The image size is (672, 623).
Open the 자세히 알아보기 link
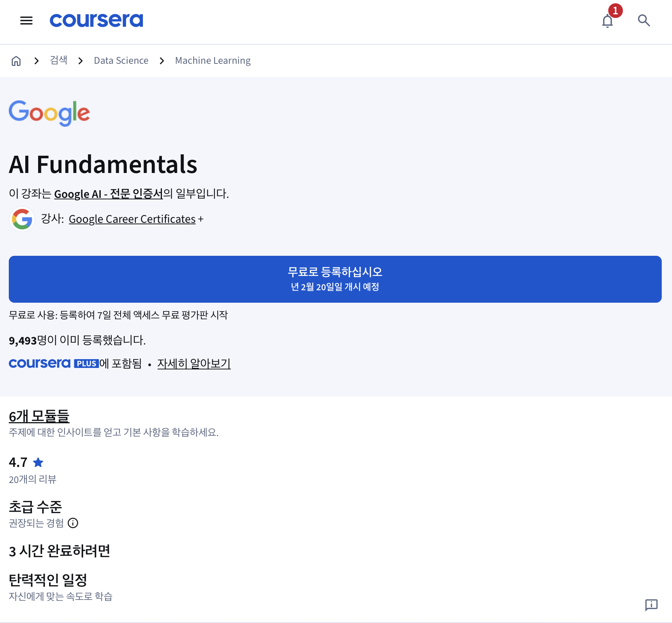point(194,364)
